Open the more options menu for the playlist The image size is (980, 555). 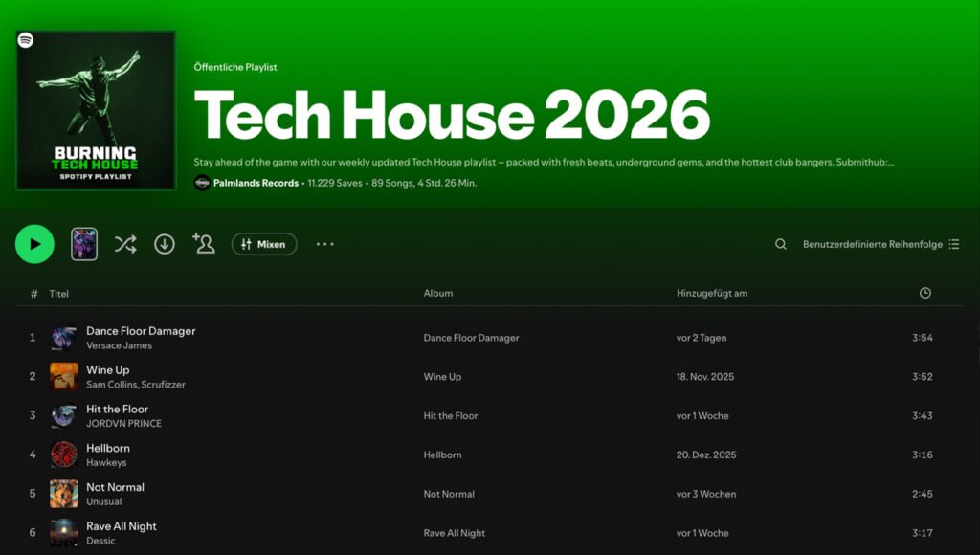324,244
